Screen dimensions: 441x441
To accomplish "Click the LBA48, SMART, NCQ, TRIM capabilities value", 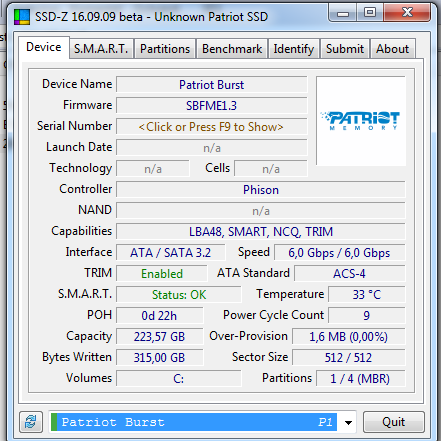I will [x=261, y=232].
